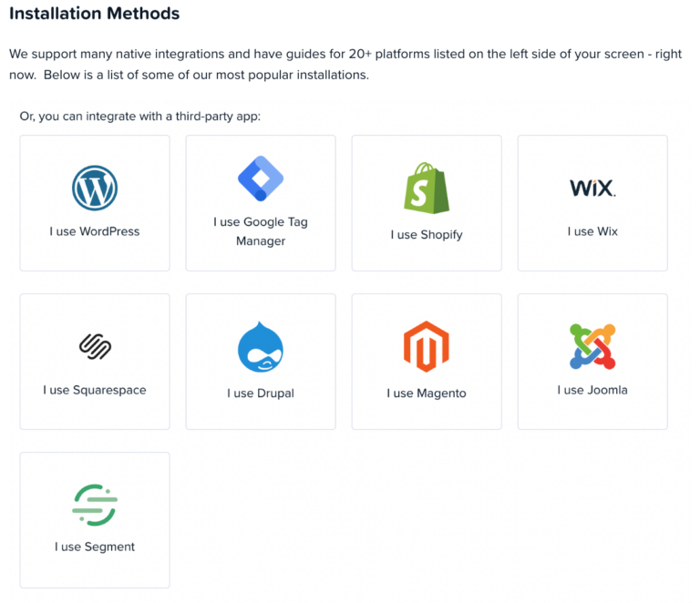The height and width of the screenshot is (603, 700).
Task: Select the "I use Joomla" label
Action: click(x=592, y=390)
